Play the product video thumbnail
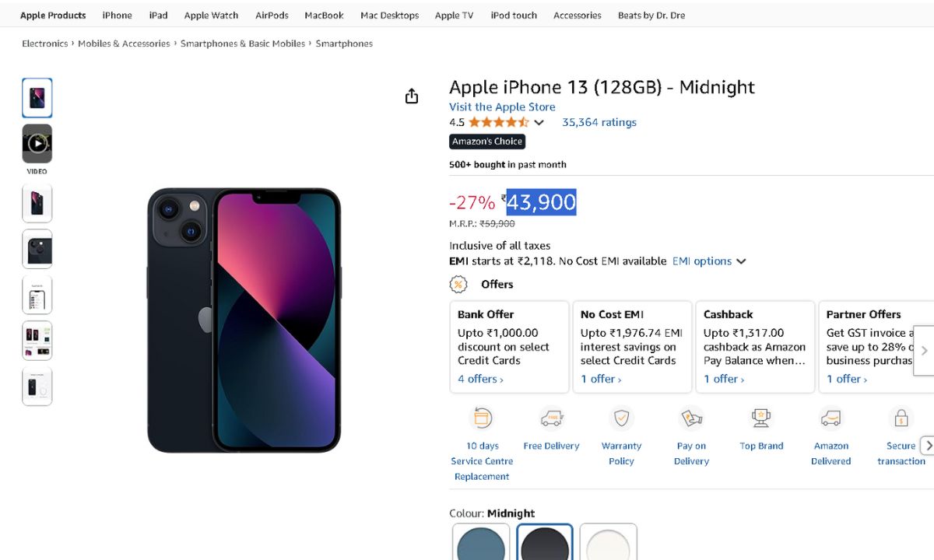Screen dimensions: 934x560 [37, 144]
